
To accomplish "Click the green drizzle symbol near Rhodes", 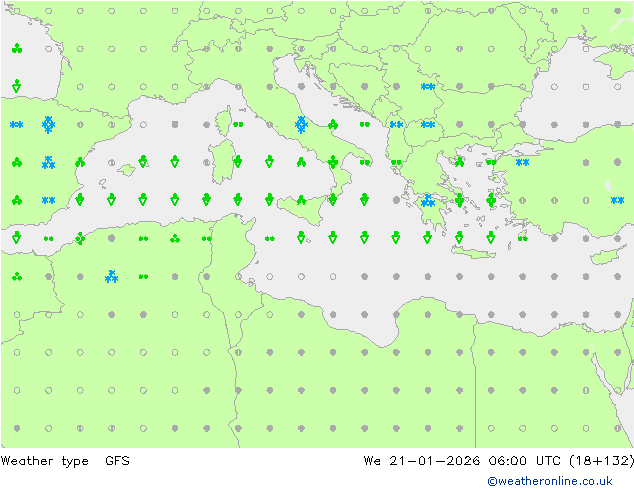I will [x=522, y=239].
